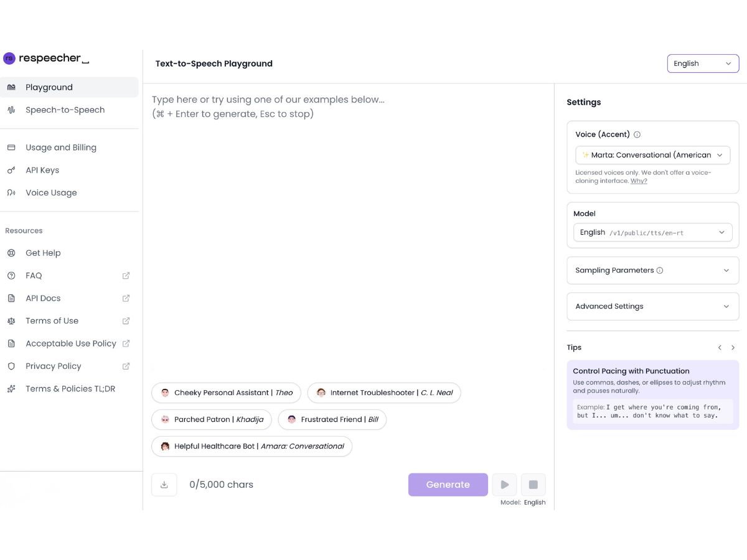Select the Parched Patron Khadija example
Image resolution: width=747 pixels, height=560 pixels.
point(212,419)
